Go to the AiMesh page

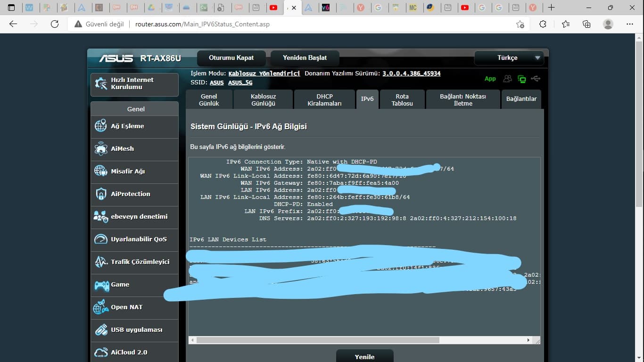click(134, 149)
